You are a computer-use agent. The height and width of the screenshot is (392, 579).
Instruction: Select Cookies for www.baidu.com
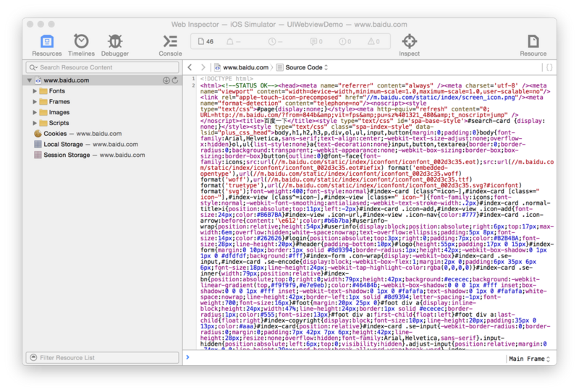(103, 134)
